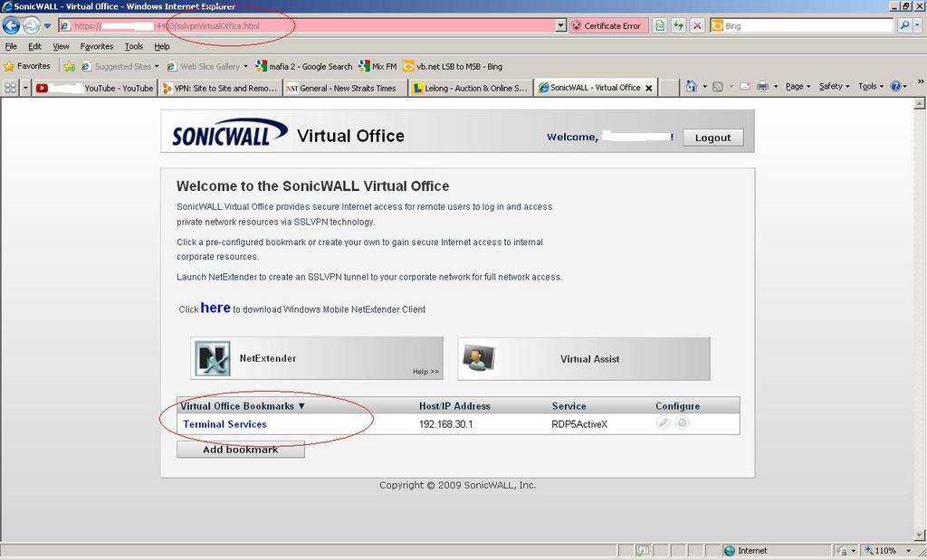Image resolution: width=927 pixels, height=560 pixels.
Task: Click host address 192.168.30.1
Action: click(445, 424)
